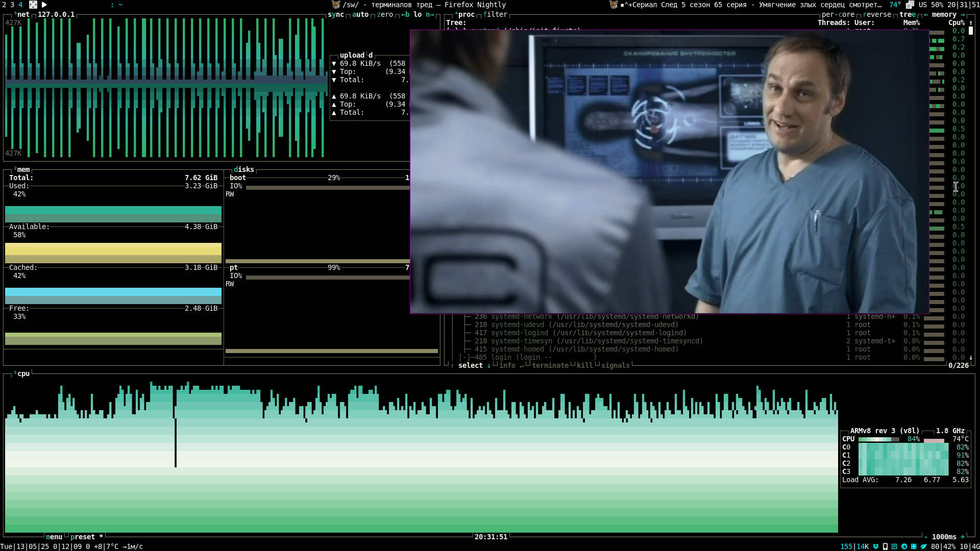
Task: Click the fox icon beside Сериал След title
Action: [x=614, y=5]
